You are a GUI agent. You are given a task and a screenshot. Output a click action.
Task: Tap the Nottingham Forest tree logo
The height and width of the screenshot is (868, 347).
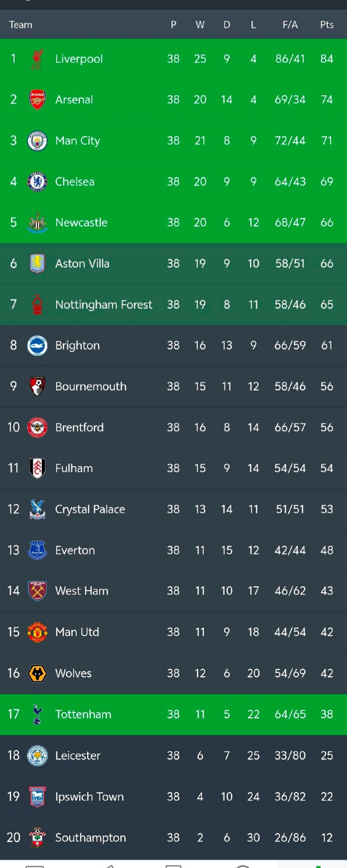37,305
